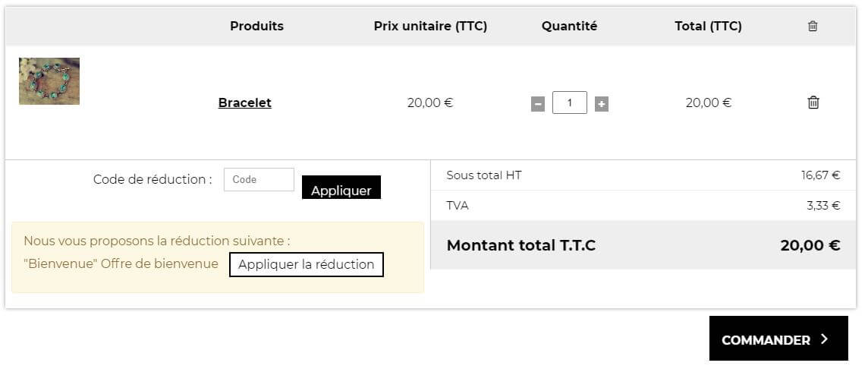The height and width of the screenshot is (369, 868).
Task: Focus the Bracelet quantity field showing 1
Action: 570,102
